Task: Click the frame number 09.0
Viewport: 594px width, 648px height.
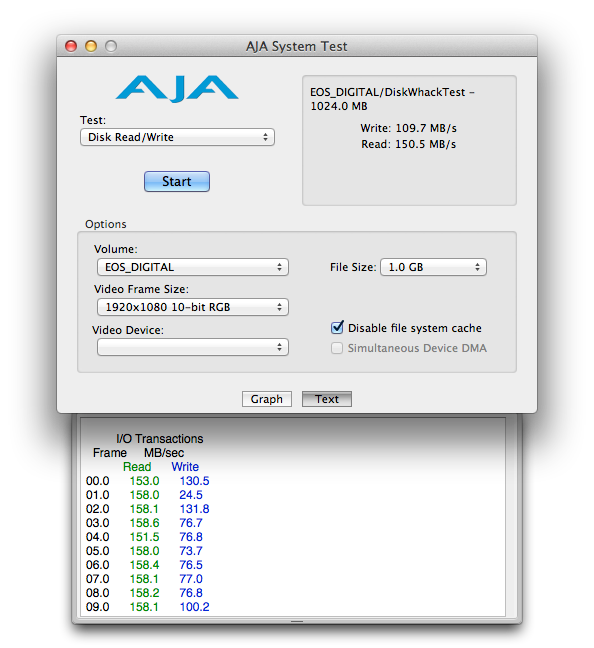Action: 98,607
